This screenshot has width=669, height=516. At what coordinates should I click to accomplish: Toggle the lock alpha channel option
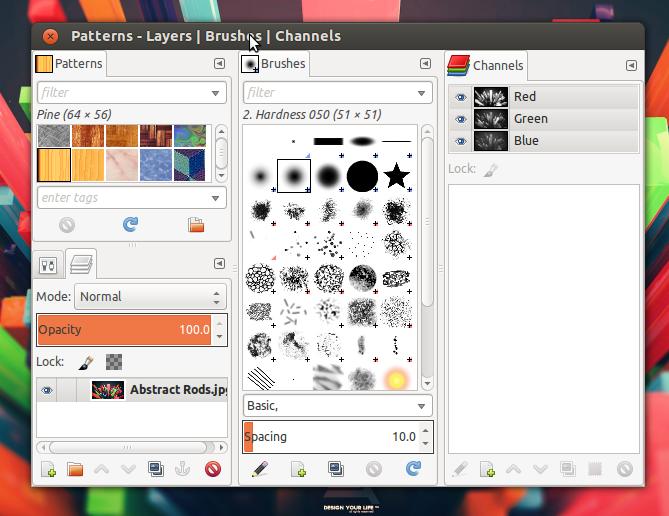coord(114,362)
